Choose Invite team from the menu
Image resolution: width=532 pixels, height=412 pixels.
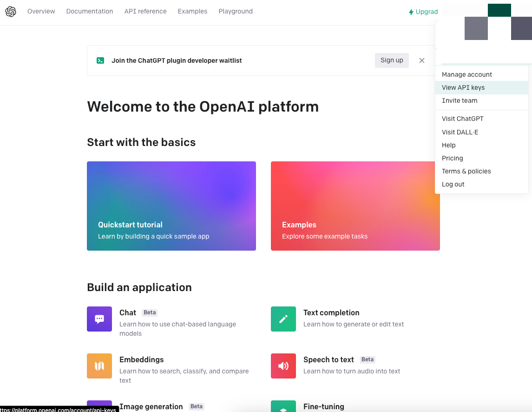482,100
